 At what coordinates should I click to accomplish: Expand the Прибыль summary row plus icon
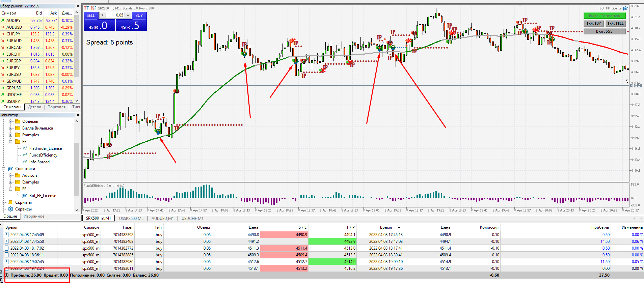(6, 275)
